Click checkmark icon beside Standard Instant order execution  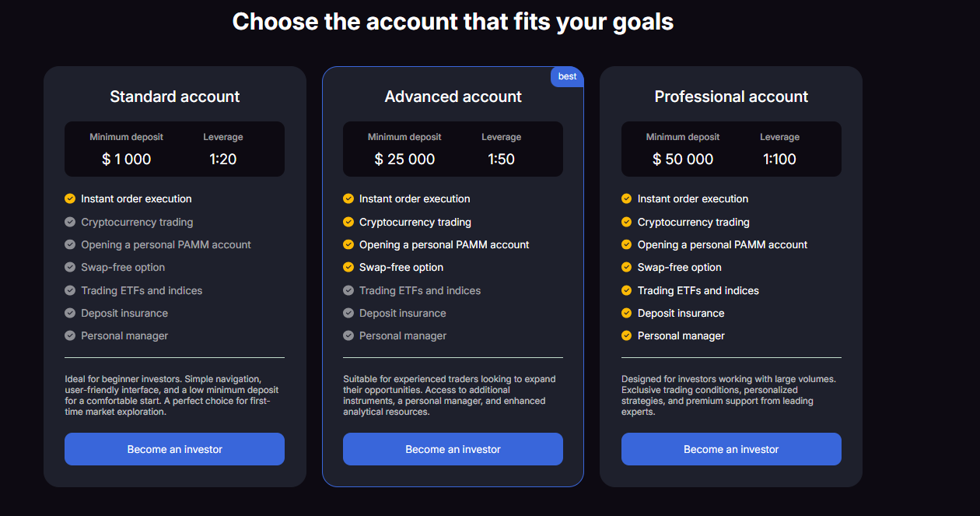(70, 199)
